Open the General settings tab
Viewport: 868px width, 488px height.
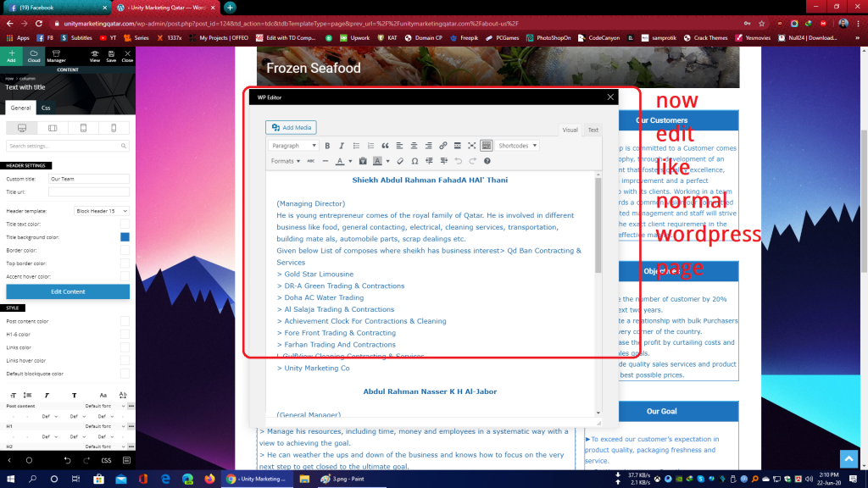pos(20,108)
